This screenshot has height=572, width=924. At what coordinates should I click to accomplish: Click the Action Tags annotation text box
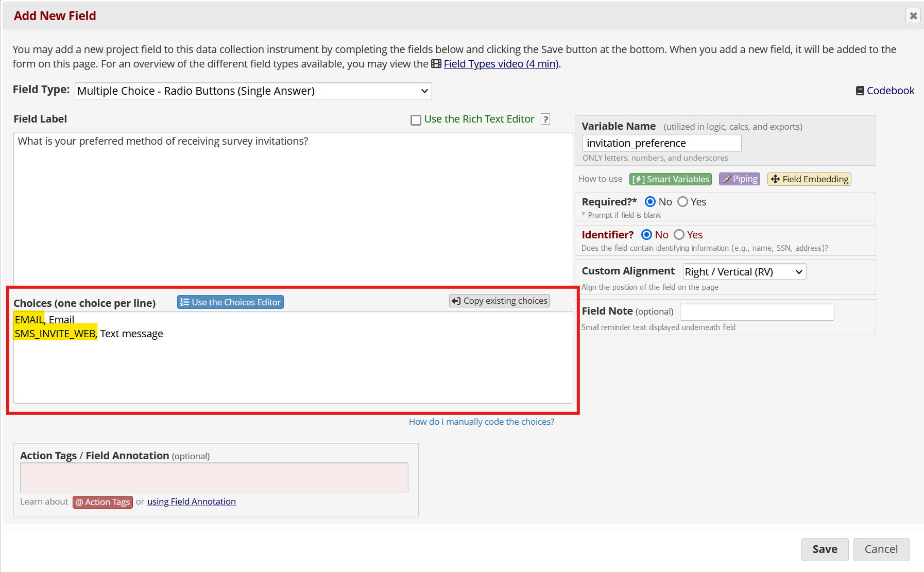point(214,478)
